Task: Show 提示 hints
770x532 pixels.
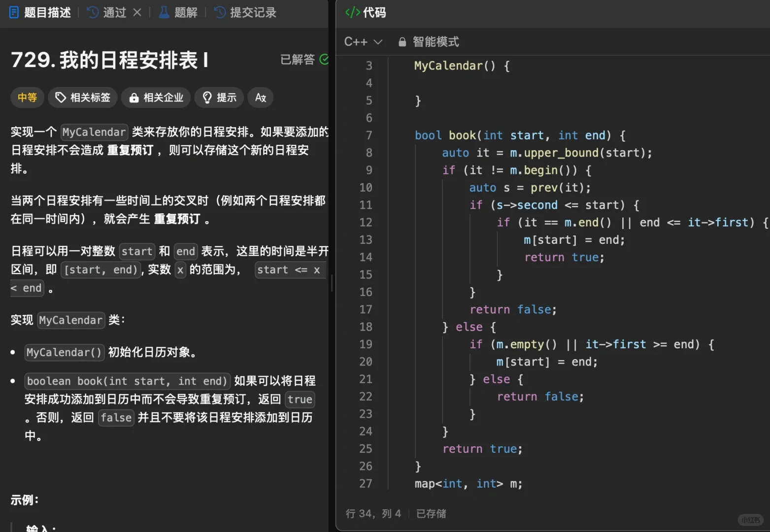Action: (x=219, y=98)
